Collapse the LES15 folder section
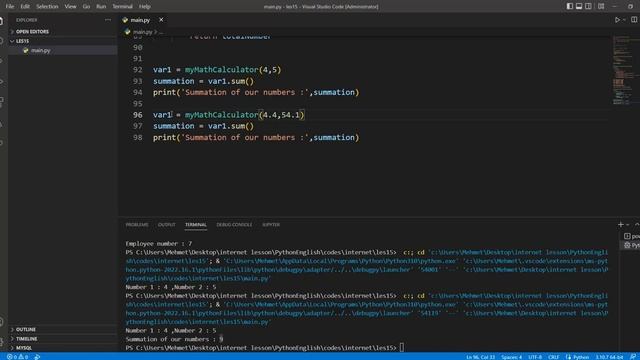Image resolution: width=640 pixels, height=360 pixels. click(x=62, y=41)
